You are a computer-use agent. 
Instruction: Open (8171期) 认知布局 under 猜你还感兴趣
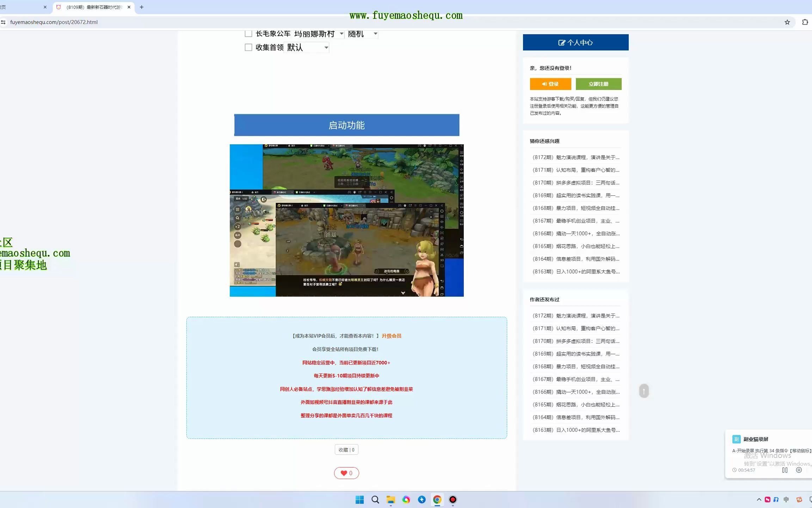pyautogui.click(x=576, y=170)
